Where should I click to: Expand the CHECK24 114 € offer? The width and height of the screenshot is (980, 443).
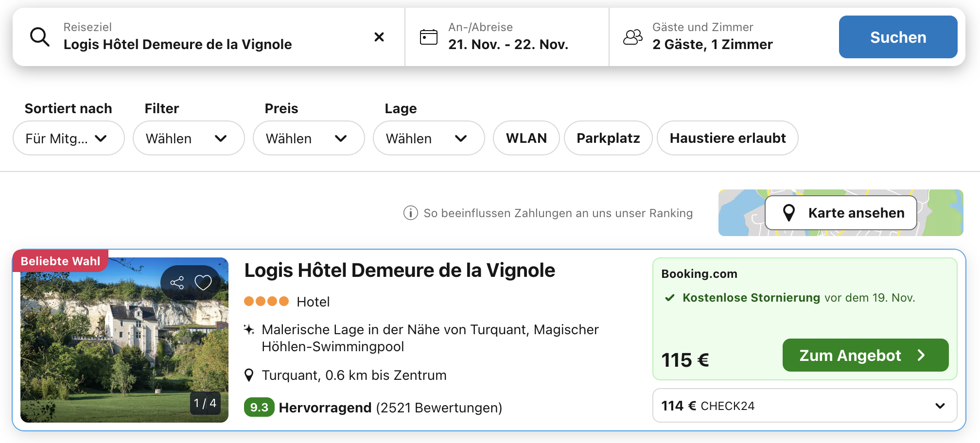805,405
